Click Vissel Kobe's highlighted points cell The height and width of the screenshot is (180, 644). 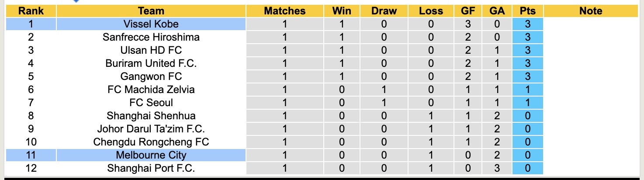point(527,24)
